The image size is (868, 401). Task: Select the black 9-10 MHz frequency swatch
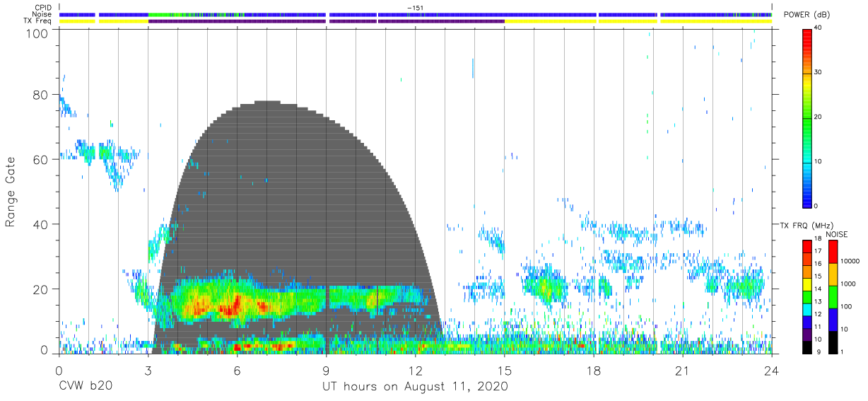tap(808, 347)
